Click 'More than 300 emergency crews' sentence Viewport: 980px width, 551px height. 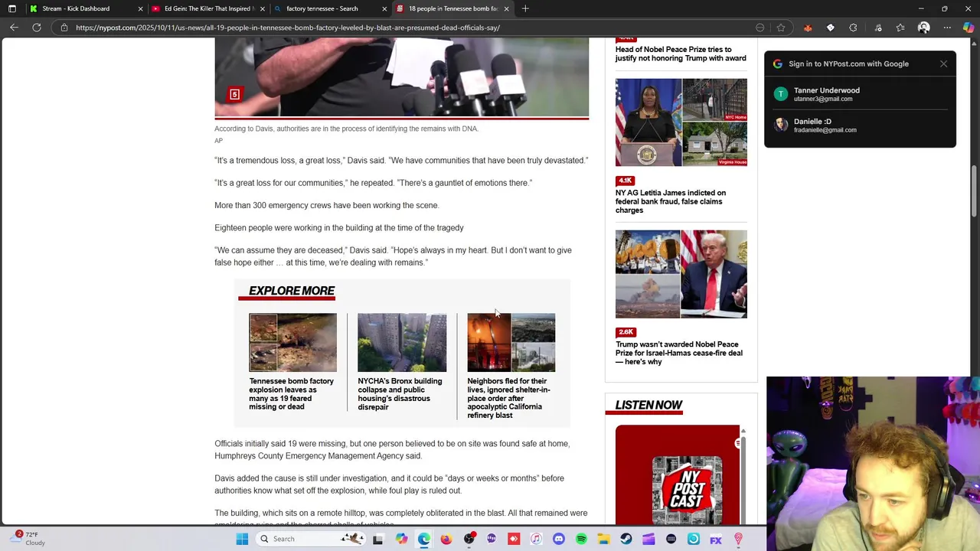327,205
